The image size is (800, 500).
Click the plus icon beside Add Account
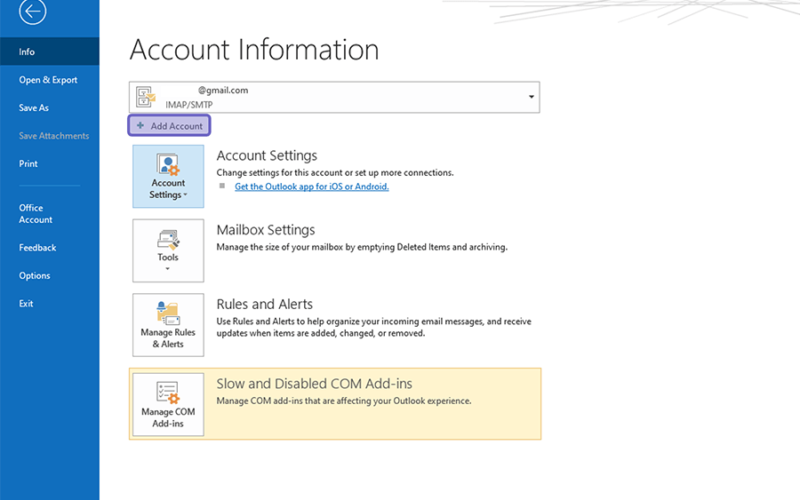coord(140,125)
